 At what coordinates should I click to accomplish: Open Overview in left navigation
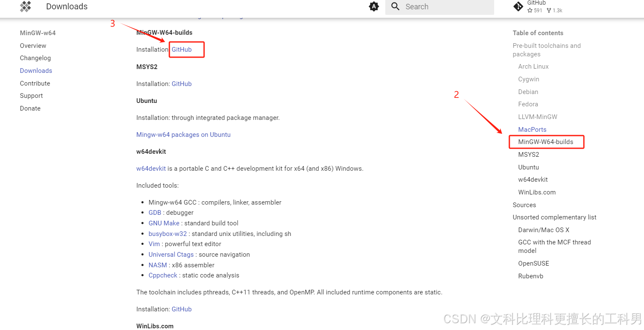click(33, 46)
